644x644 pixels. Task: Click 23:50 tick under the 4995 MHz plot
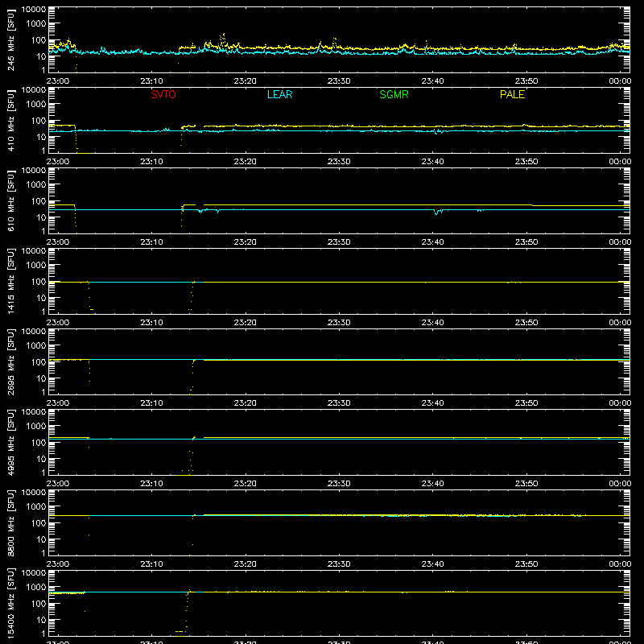pyautogui.click(x=526, y=484)
